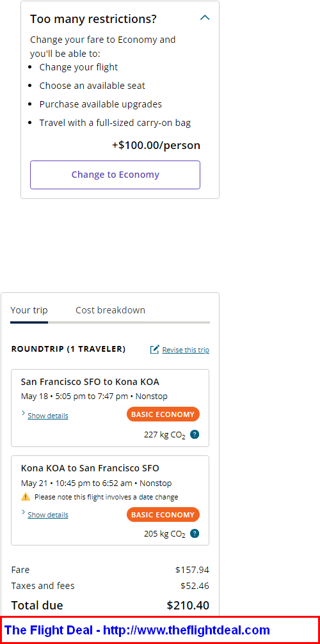Click the Revise this trip link

[186, 350]
